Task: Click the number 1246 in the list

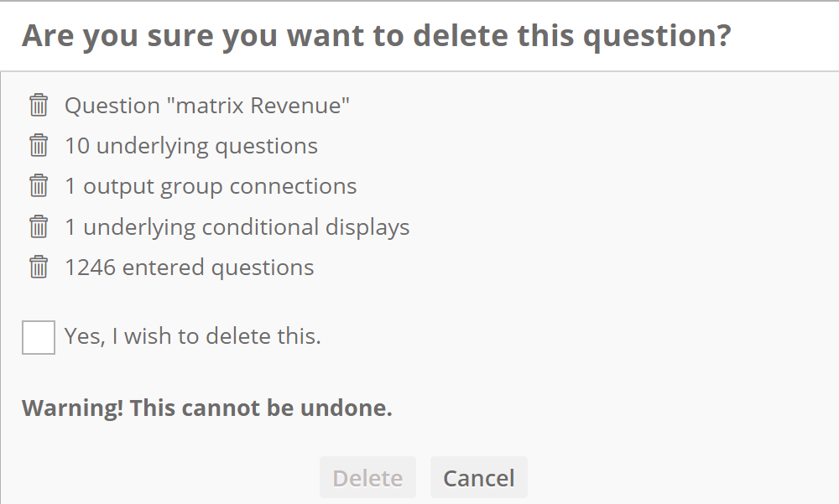Action: (x=90, y=268)
